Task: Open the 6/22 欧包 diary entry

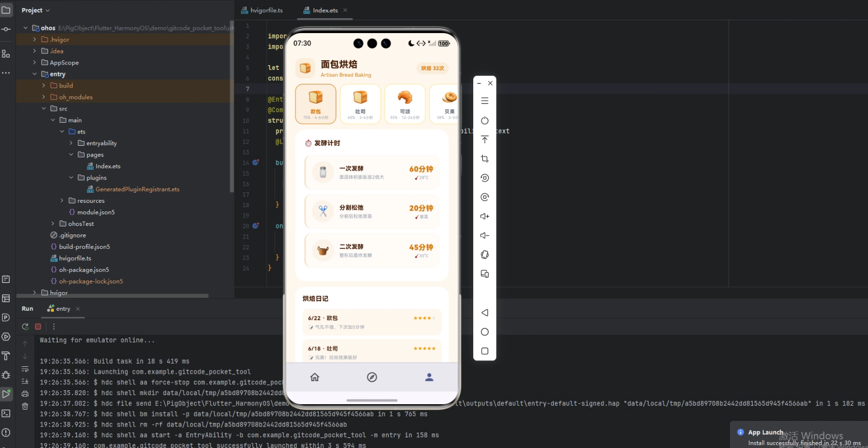Action: click(372, 322)
